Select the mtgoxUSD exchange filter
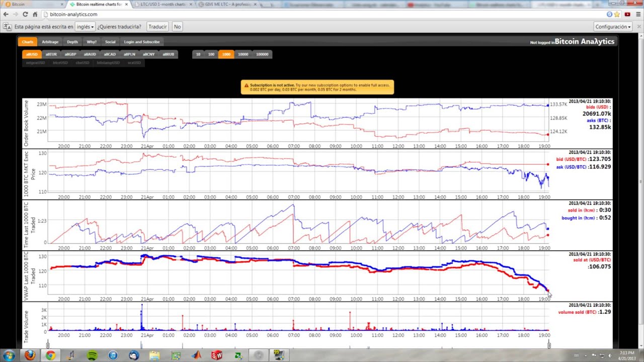The image size is (644, 362). 36,63
